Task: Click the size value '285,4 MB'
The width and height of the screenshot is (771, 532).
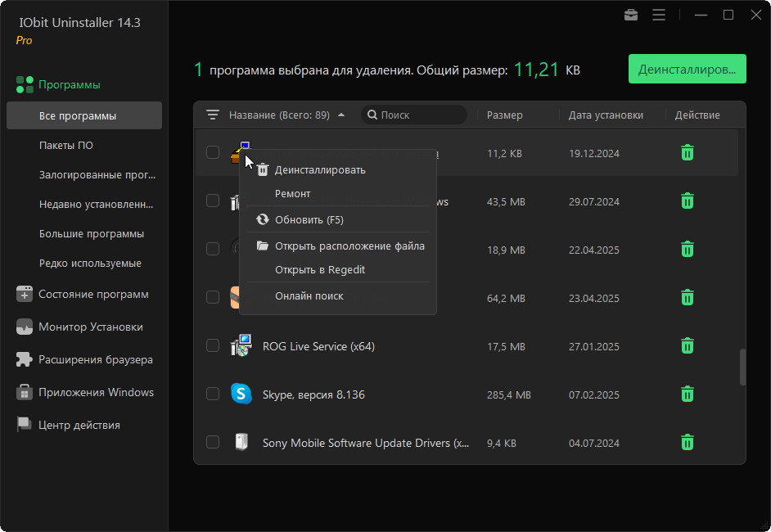Action: [x=509, y=394]
